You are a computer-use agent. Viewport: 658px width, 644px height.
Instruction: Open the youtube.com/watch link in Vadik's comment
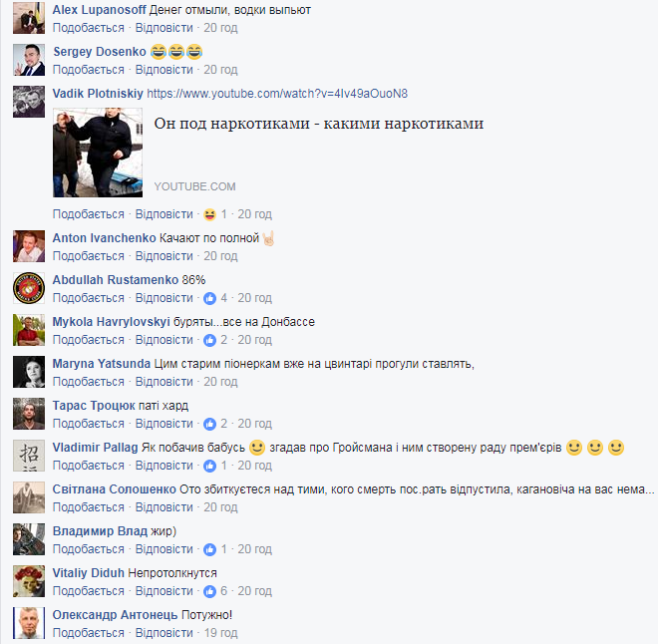277,94
